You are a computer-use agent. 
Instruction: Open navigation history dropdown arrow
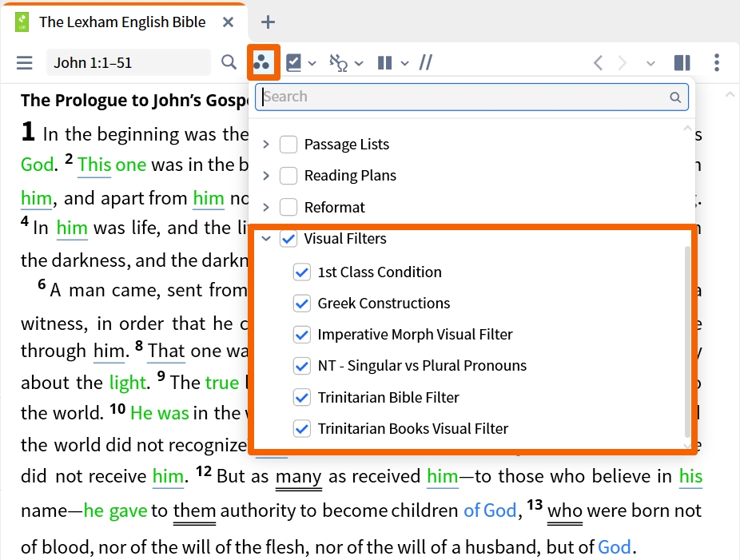650,63
